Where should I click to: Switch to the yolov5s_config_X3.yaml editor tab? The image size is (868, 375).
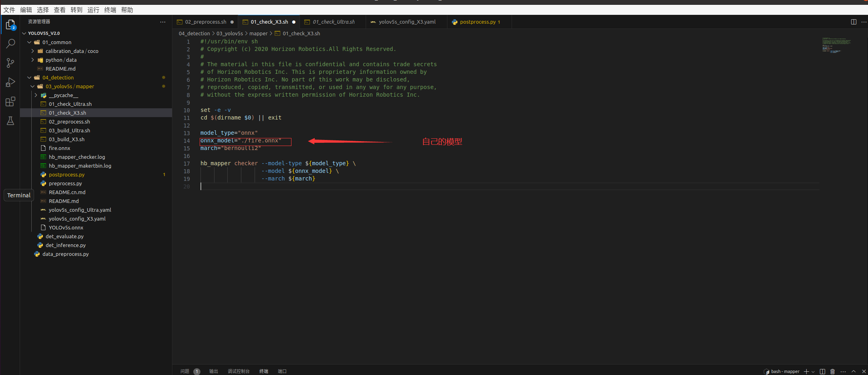407,22
